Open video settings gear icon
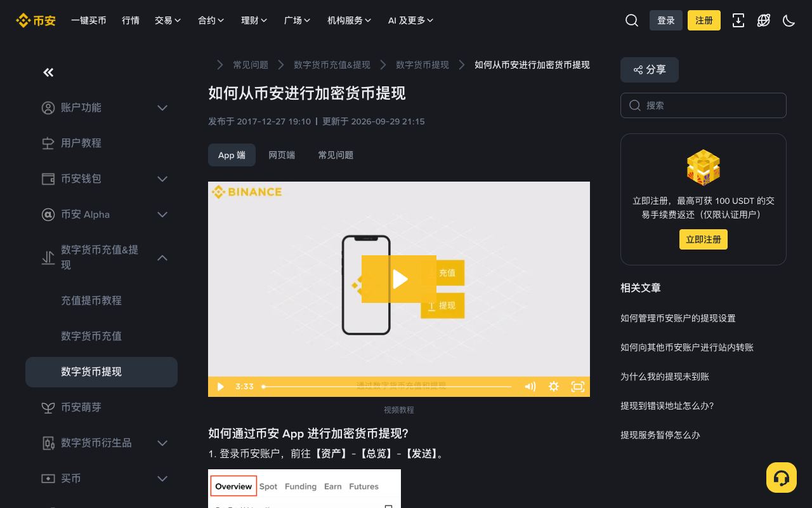812x508 pixels. tap(554, 386)
